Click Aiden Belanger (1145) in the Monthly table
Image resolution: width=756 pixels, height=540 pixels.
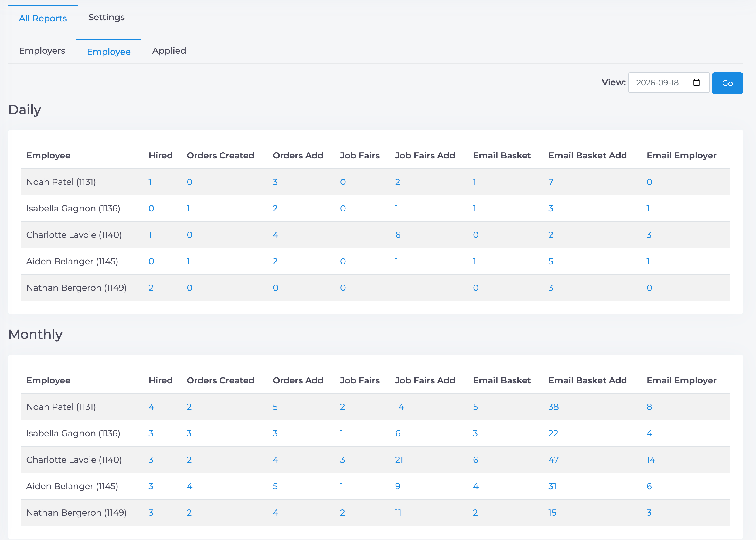(x=72, y=486)
